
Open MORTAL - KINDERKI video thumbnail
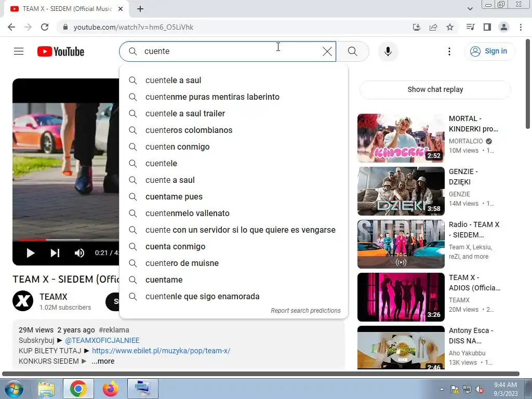point(401,138)
